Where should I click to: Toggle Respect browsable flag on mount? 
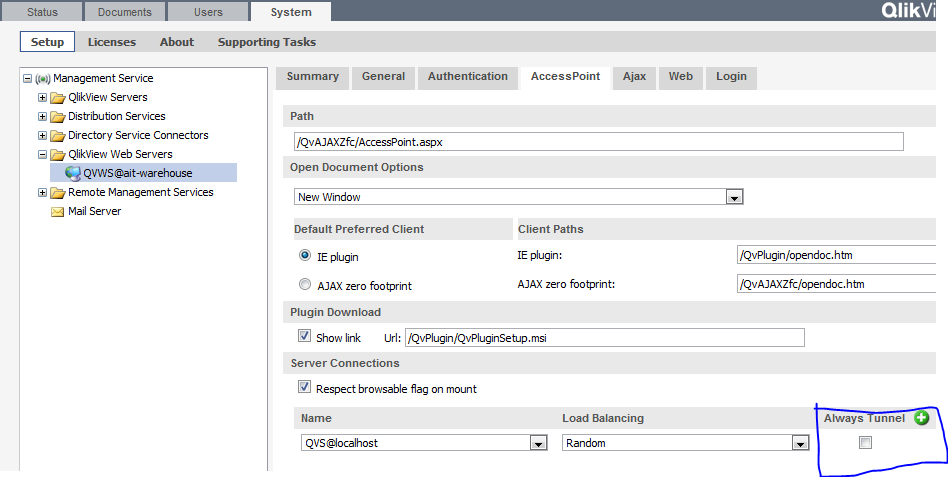point(304,388)
